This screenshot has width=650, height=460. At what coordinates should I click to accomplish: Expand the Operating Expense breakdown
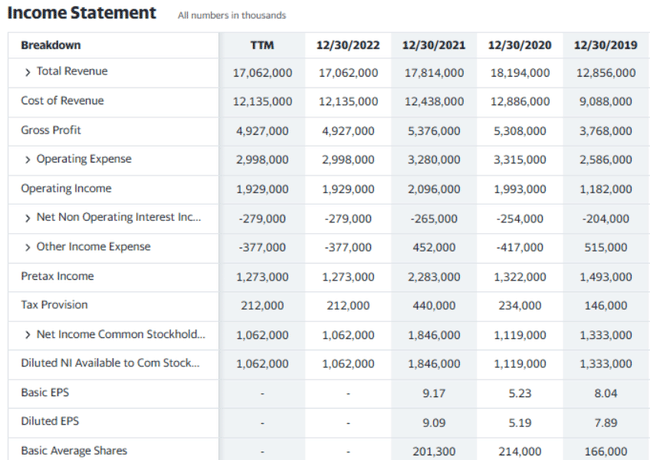pyautogui.click(x=28, y=160)
